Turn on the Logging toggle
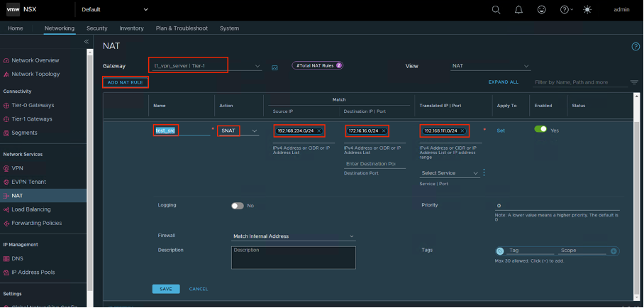The image size is (644, 308). pos(238,205)
